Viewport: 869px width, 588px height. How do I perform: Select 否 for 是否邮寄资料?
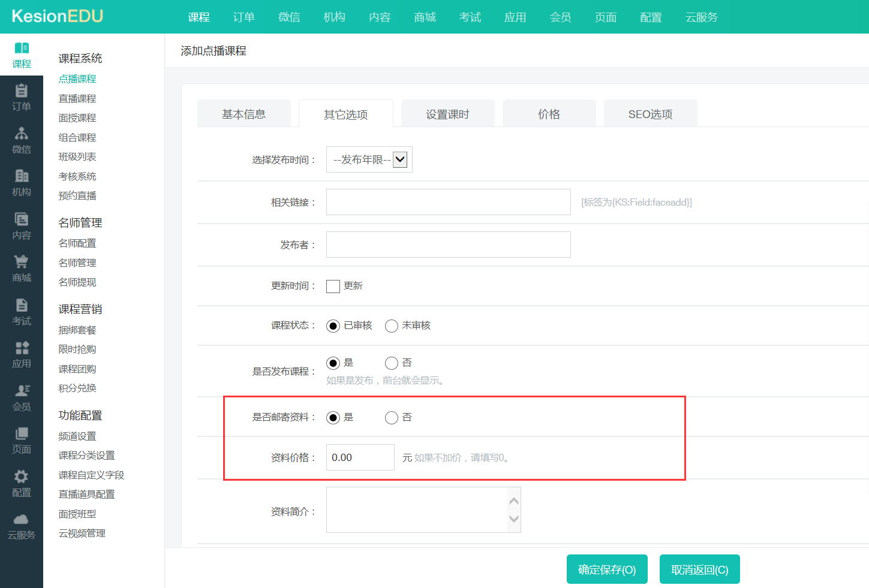point(392,418)
